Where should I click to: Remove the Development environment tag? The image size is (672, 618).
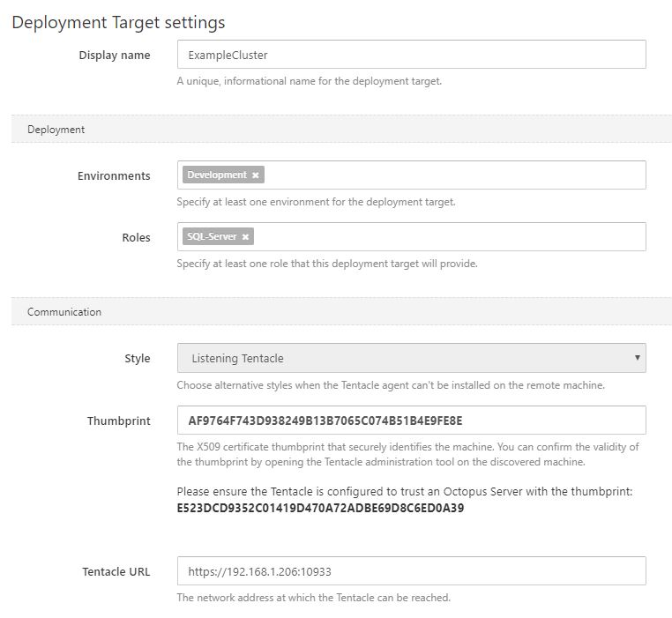(x=256, y=175)
